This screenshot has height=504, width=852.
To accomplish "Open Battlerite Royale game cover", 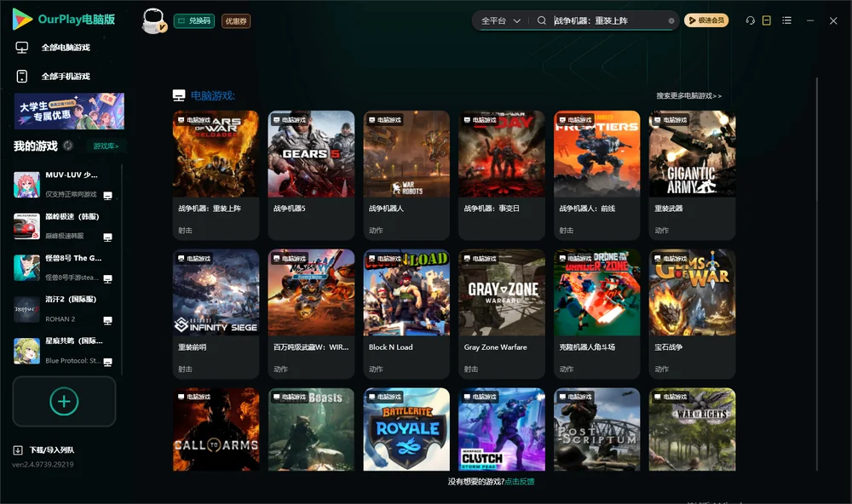I will (x=406, y=429).
